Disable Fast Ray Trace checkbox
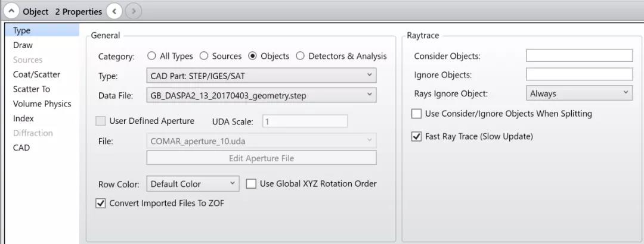 click(x=417, y=137)
